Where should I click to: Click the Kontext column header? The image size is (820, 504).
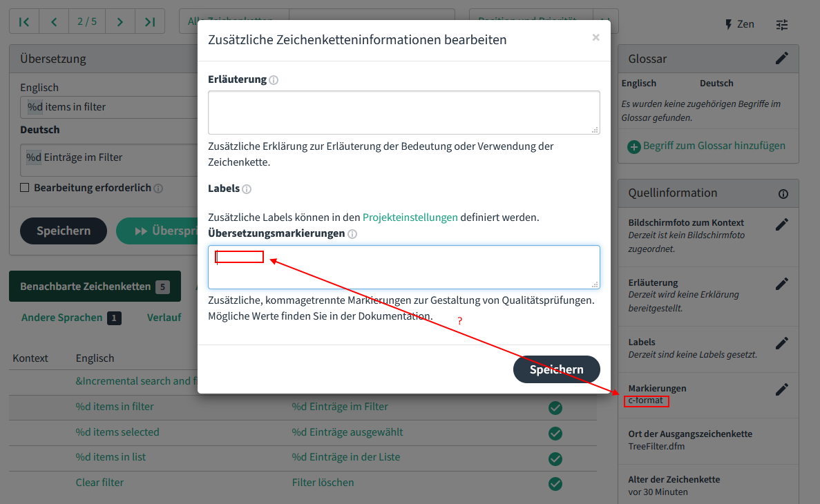[x=30, y=358]
